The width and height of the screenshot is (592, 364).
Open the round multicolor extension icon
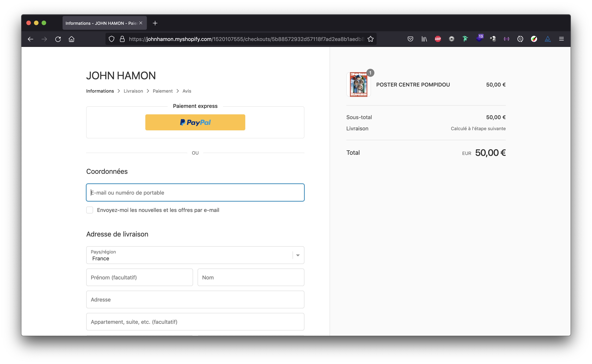point(534,39)
